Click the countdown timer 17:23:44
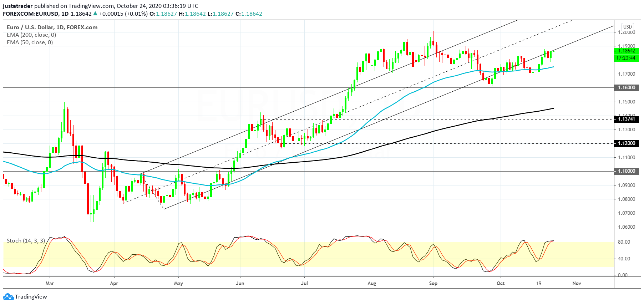644x305 pixels. click(x=627, y=58)
